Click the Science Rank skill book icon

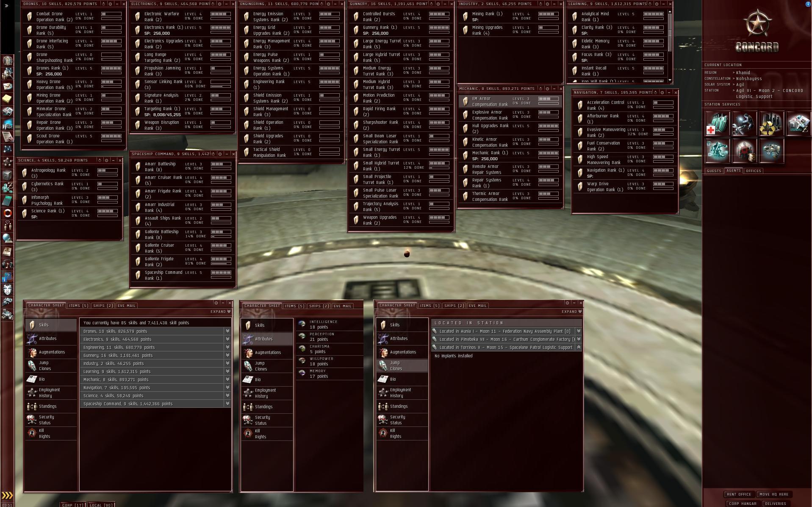(25, 214)
